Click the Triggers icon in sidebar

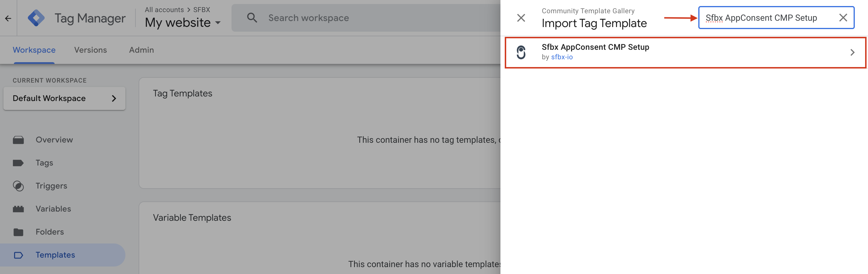coord(18,186)
